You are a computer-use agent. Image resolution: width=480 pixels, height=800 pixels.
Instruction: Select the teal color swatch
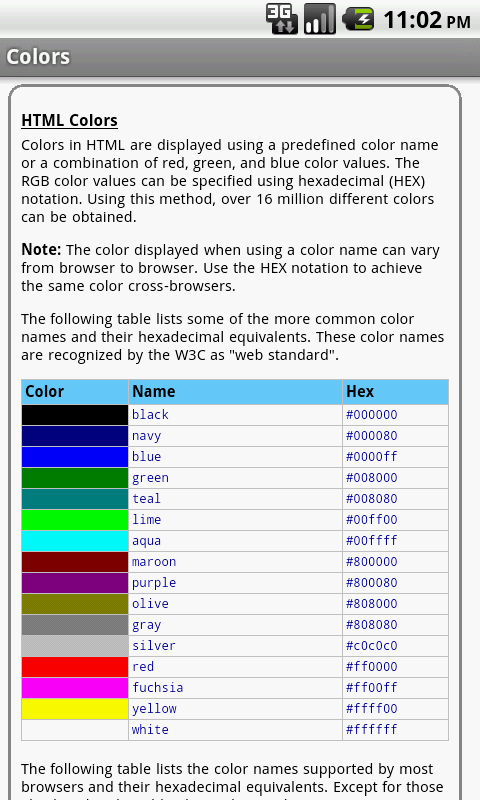tap(74, 499)
